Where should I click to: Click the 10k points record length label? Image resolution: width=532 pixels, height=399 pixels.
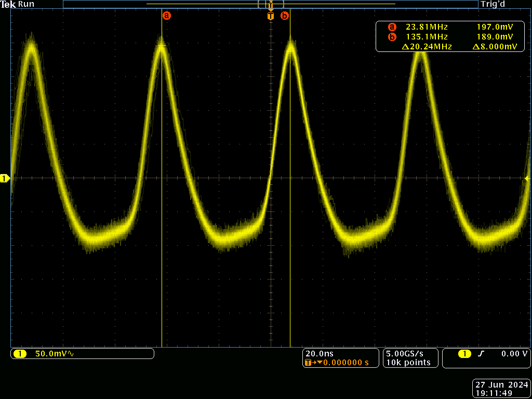point(409,363)
